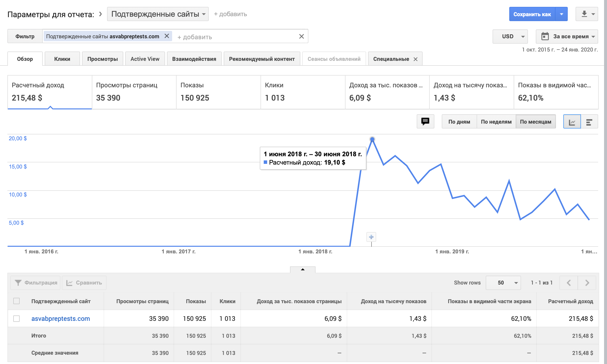This screenshot has height=364, width=607.
Task: Open the USD currency dropdown
Action: click(x=510, y=37)
